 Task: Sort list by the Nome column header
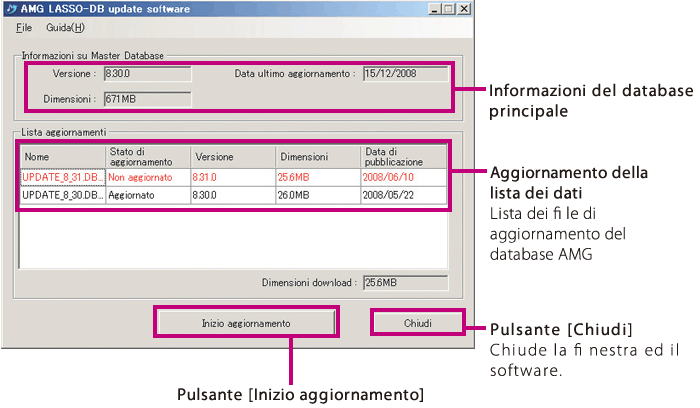click(61, 157)
